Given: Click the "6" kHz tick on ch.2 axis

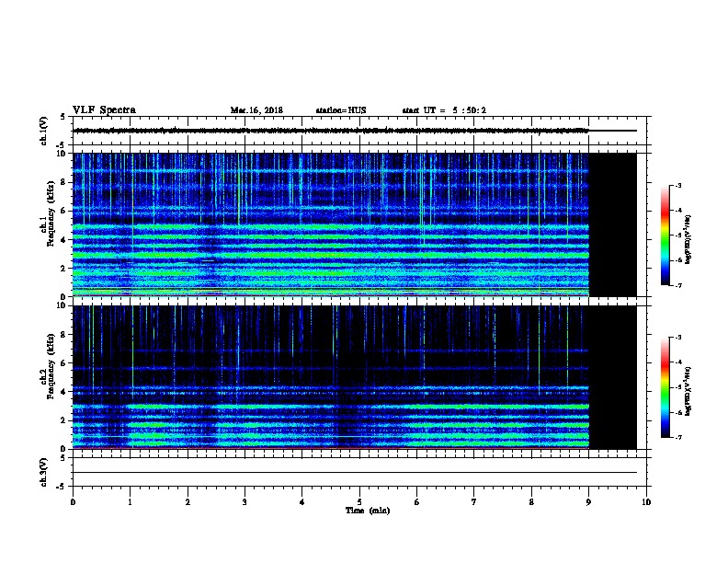Looking at the screenshot, I should point(64,363).
